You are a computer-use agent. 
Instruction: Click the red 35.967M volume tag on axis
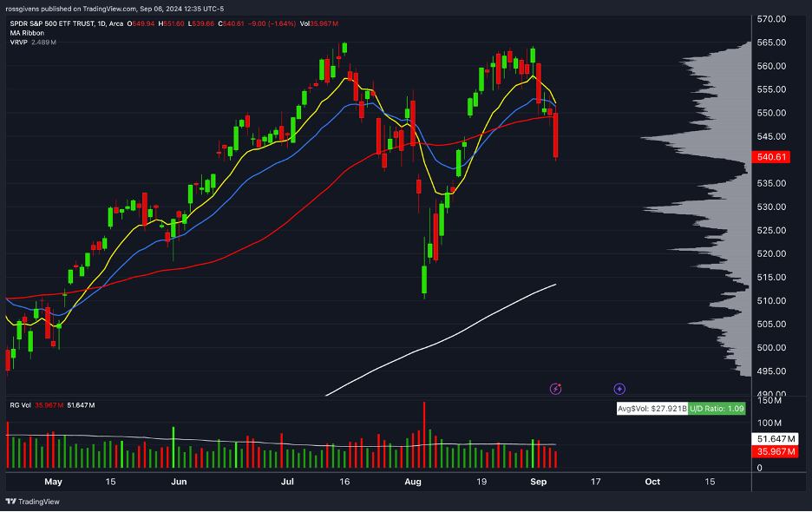[775, 451]
